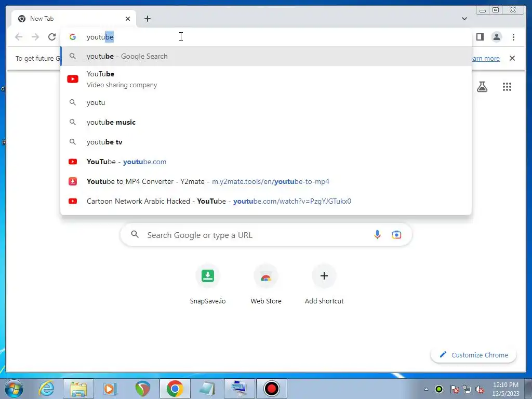
Task: Open Windows Media Player from the taskbar
Action: click(x=109, y=389)
